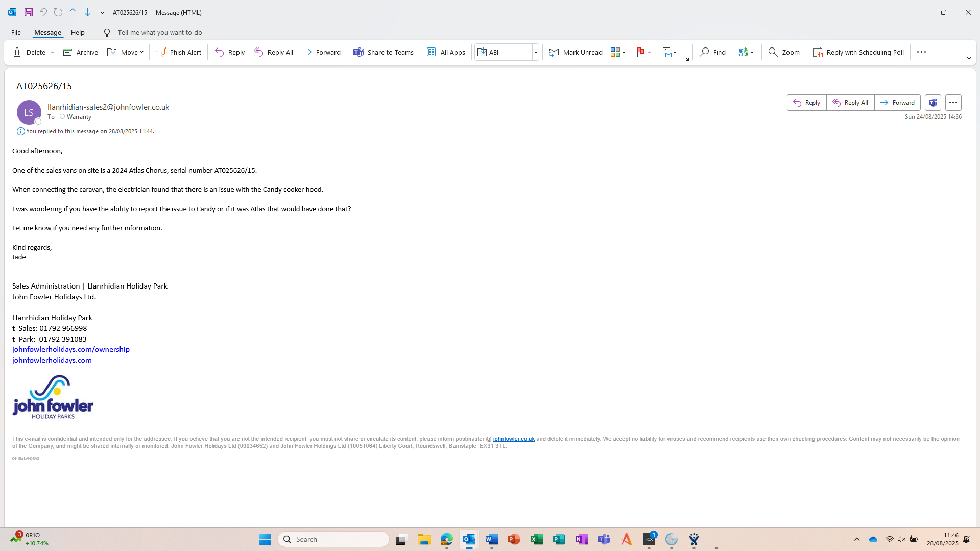This screenshot has height=551, width=980.
Task: Expand the ribbon display options chevron
Action: click(x=969, y=58)
